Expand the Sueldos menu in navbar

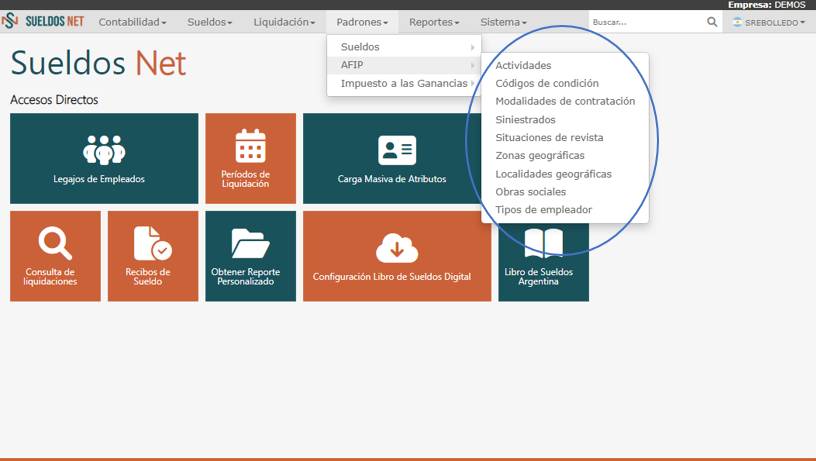[x=210, y=22]
